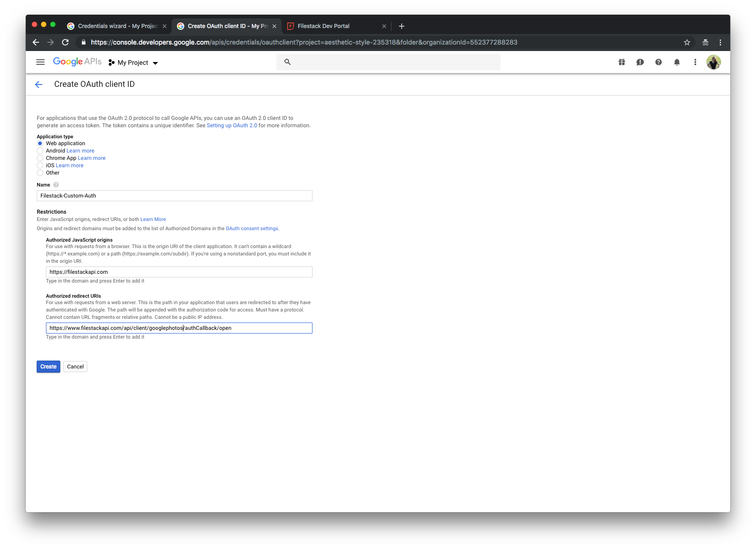The image size is (756, 549).
Task: Open the OAuth consent settings link
Action: pyautogui.click(x=252, y=228)
